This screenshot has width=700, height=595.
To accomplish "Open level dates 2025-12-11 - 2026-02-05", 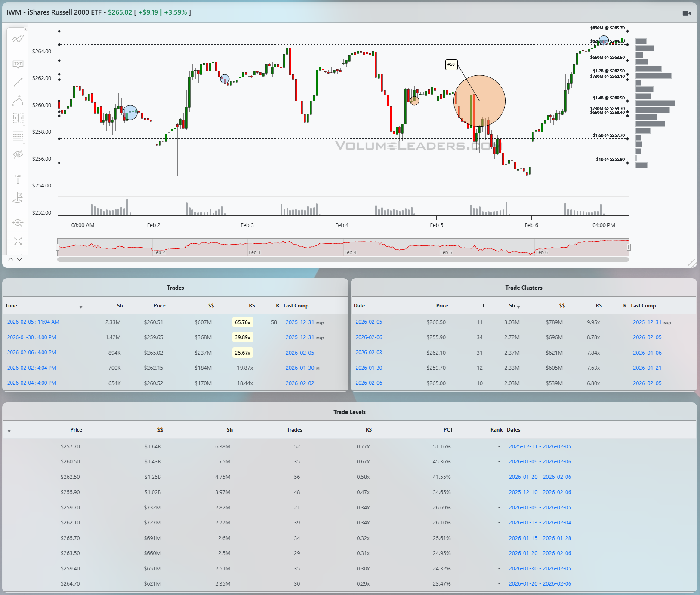I will point(540,447).
